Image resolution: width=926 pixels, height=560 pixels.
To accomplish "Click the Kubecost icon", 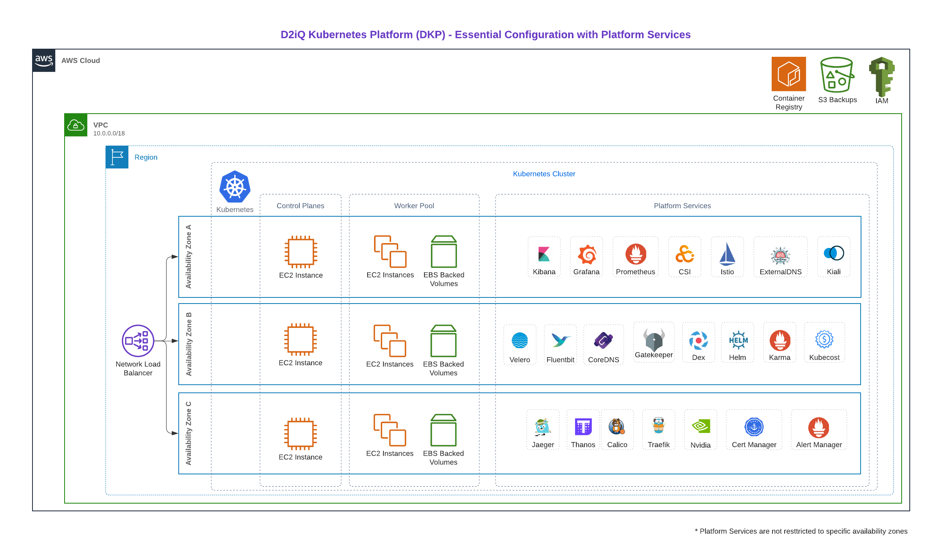I will (x=824, y=339).
